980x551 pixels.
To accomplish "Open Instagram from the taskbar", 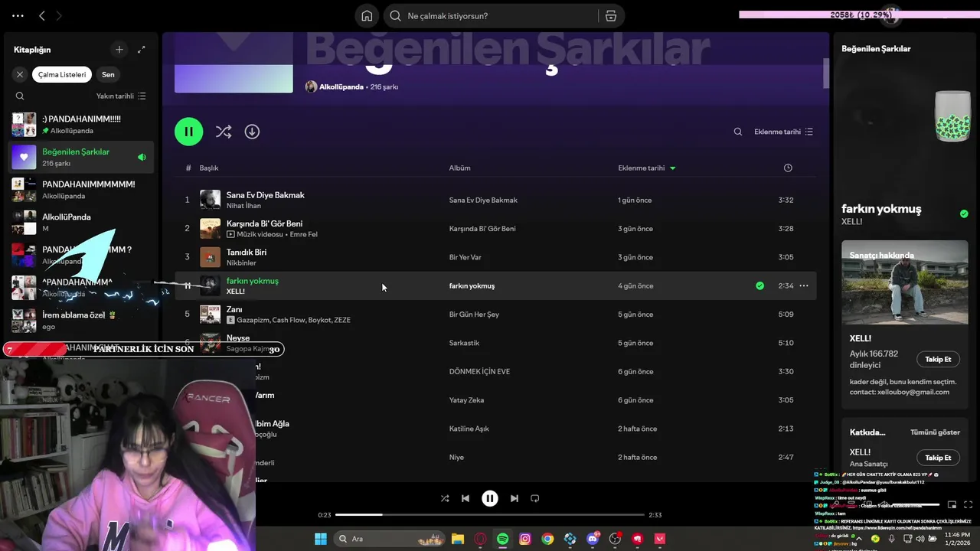I will pos(524,539).
